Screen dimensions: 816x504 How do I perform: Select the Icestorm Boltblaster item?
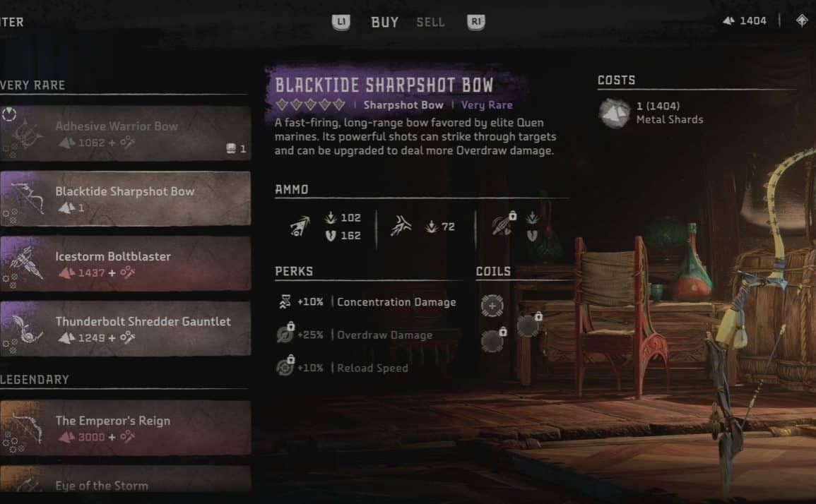click(125, 264)
